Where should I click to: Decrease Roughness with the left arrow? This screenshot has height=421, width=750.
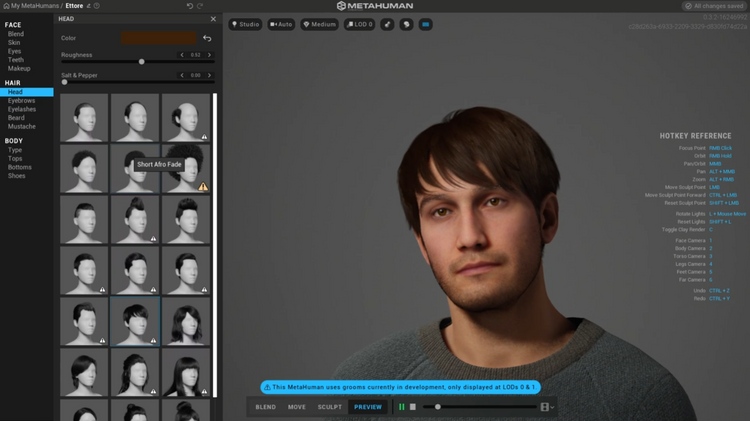(x=182, y=55)
